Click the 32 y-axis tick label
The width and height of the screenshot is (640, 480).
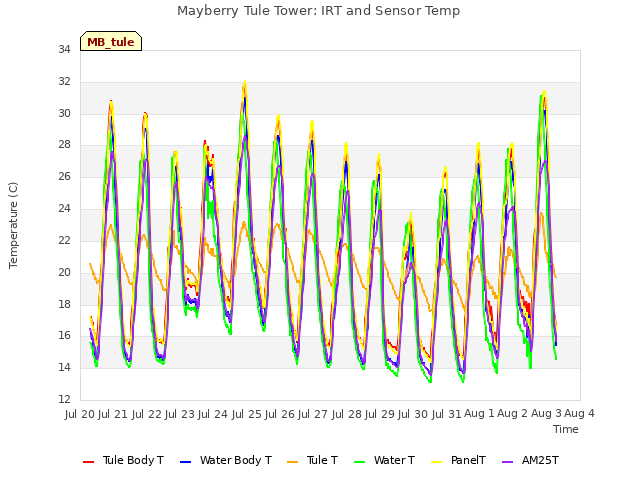coord(64,82)
